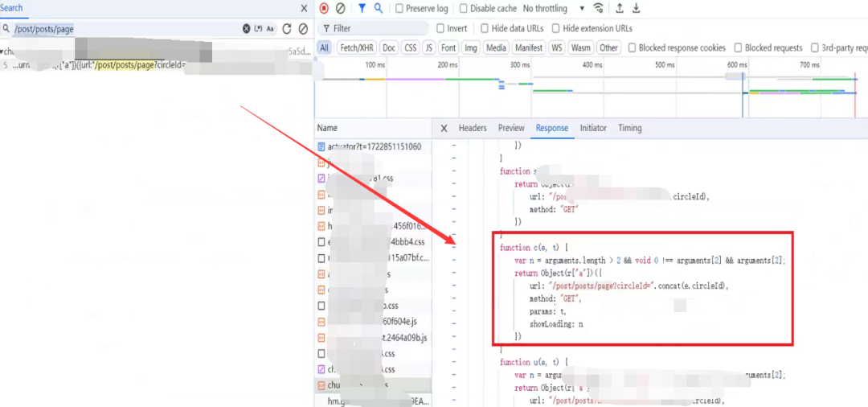This screenshot has width=868, height=407.
Task: Click the /post/posts/page search field
Action: click(127, 29)
